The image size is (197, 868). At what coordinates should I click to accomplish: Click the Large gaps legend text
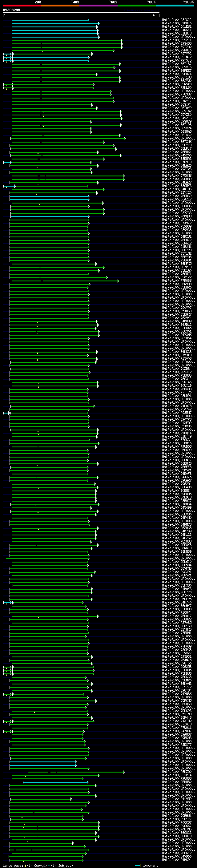[38, 865]
